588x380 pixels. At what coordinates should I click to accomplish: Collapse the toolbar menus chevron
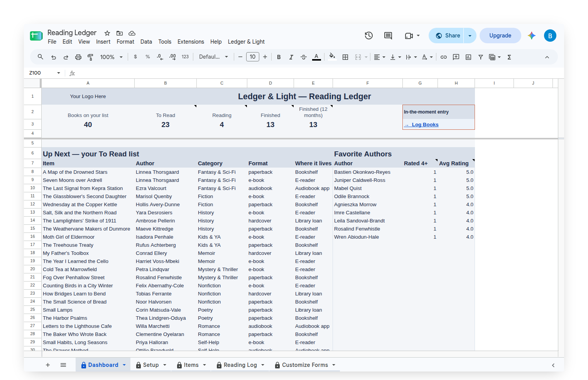[547, 57]
